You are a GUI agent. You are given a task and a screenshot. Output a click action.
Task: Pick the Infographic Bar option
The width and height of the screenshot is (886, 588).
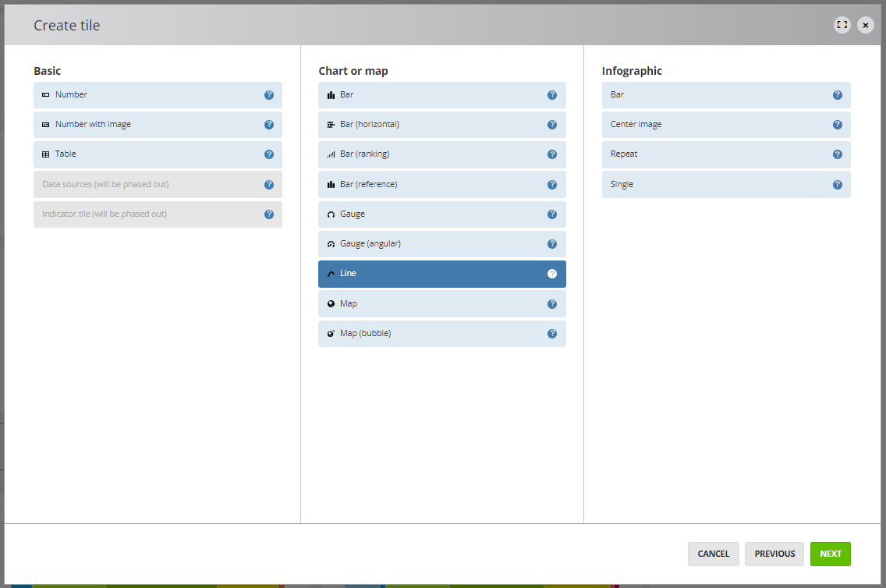(x=726, y=95)
